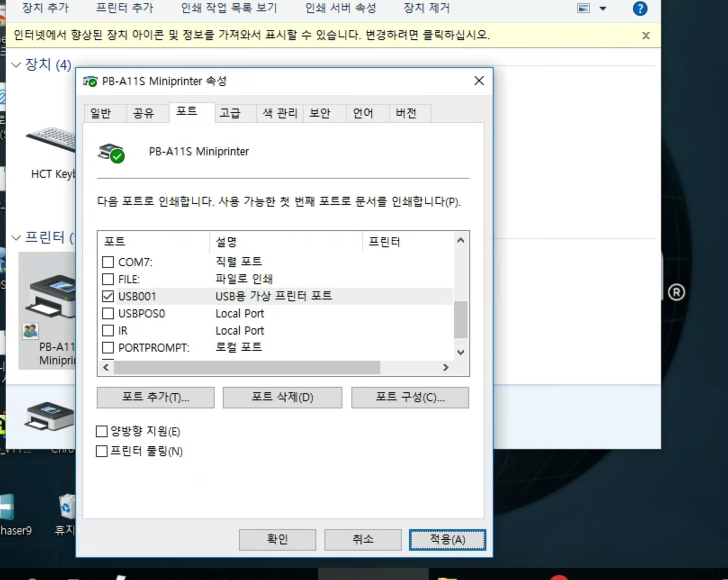Open the 색 관리 tab
Image resolution: width=728 pixels, height=580 pixels.
pyautogui.click(x=280, y=113)
